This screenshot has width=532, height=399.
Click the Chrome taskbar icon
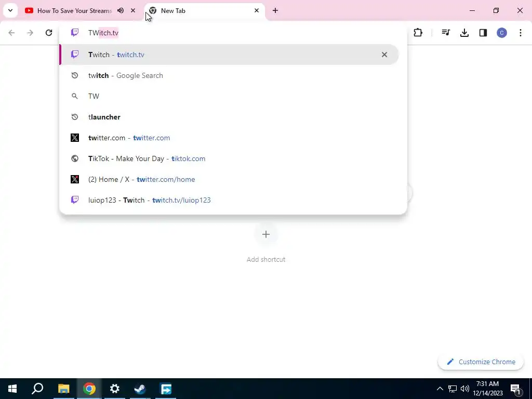[89, 389]
